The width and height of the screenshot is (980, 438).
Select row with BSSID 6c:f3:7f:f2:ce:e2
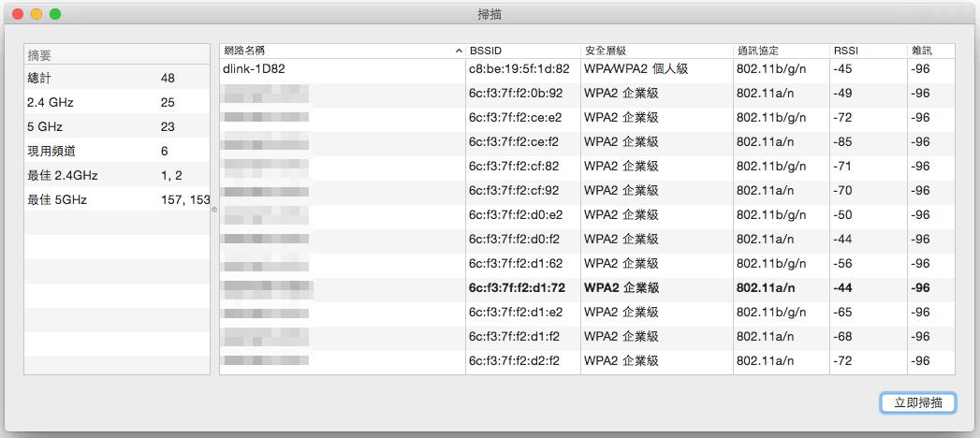tap(587, 118)
